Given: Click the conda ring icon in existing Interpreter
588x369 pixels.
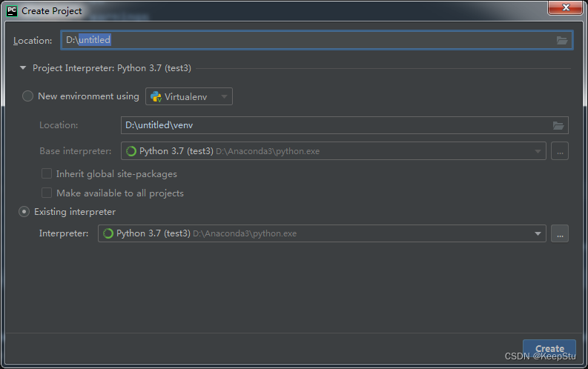Looking at the screenshot, I should pyautogui.click(x=108, y=233).
